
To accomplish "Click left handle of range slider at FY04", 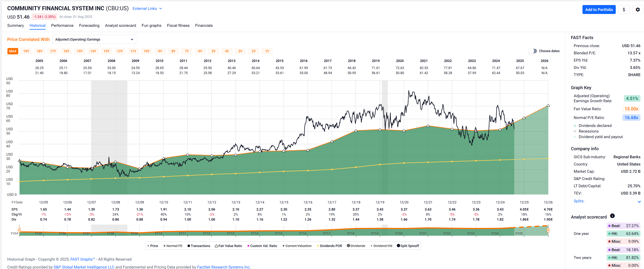I will (20, 230).
